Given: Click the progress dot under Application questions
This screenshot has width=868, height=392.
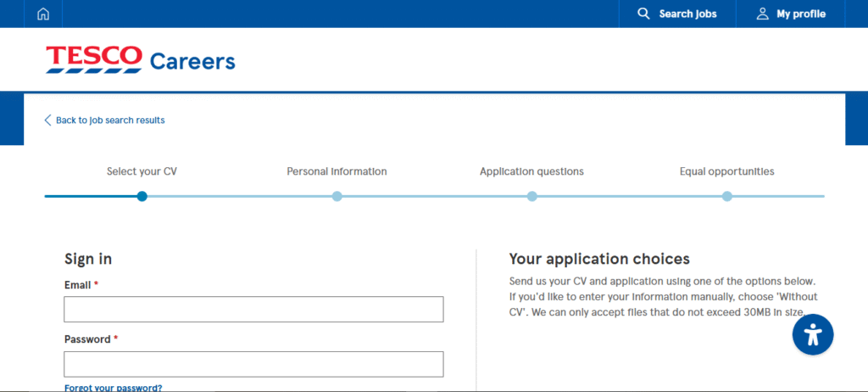Looking at the screenshot, I should point(531,196).
